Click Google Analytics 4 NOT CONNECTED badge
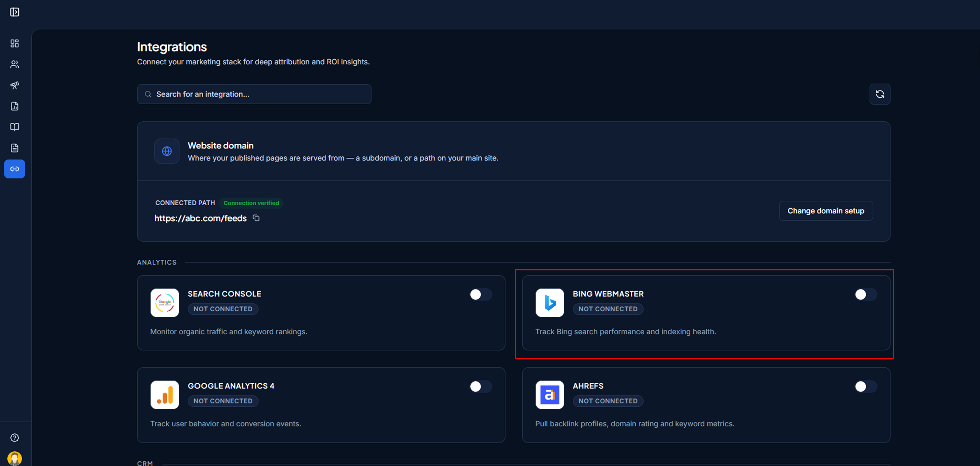Screen dimensions: 980x466 coord(223,401)
